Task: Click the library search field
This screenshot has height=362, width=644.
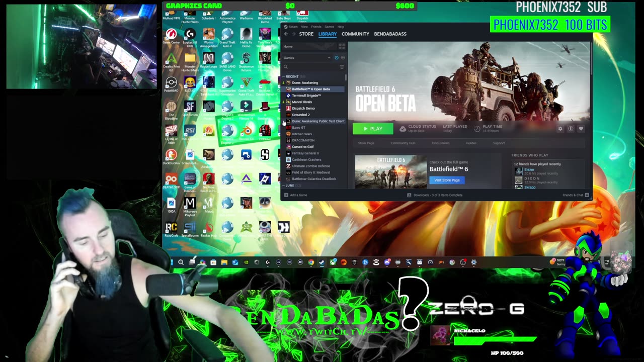Action: 310,67
